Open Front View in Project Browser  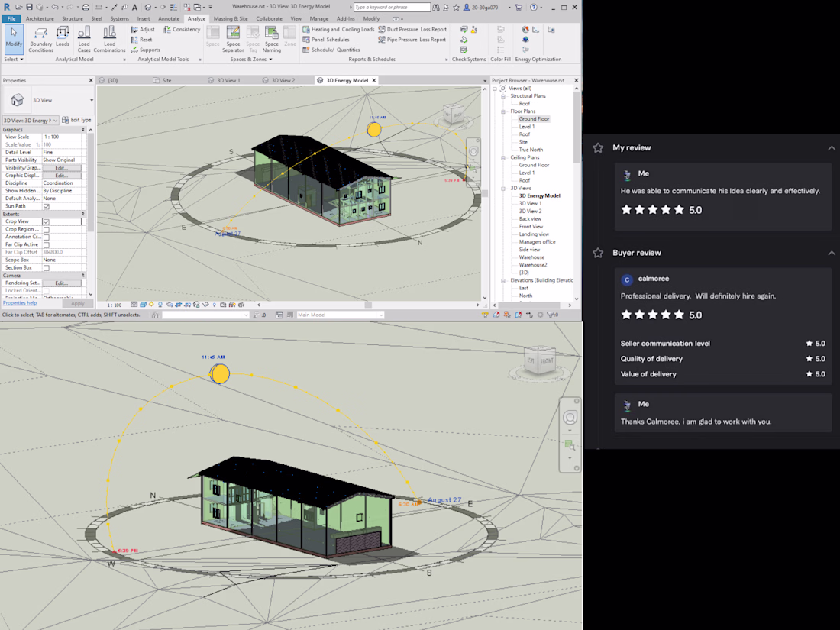[x=531, y=227]
